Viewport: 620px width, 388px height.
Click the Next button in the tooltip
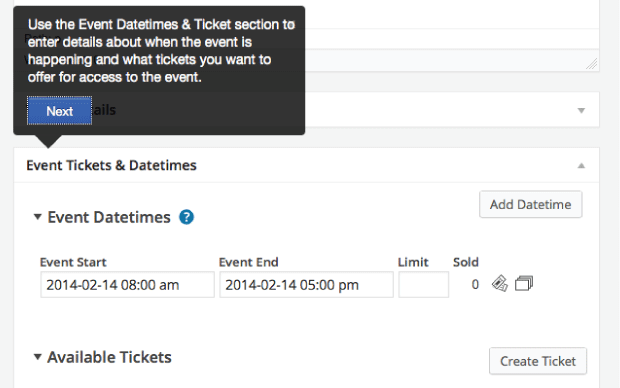59,111
